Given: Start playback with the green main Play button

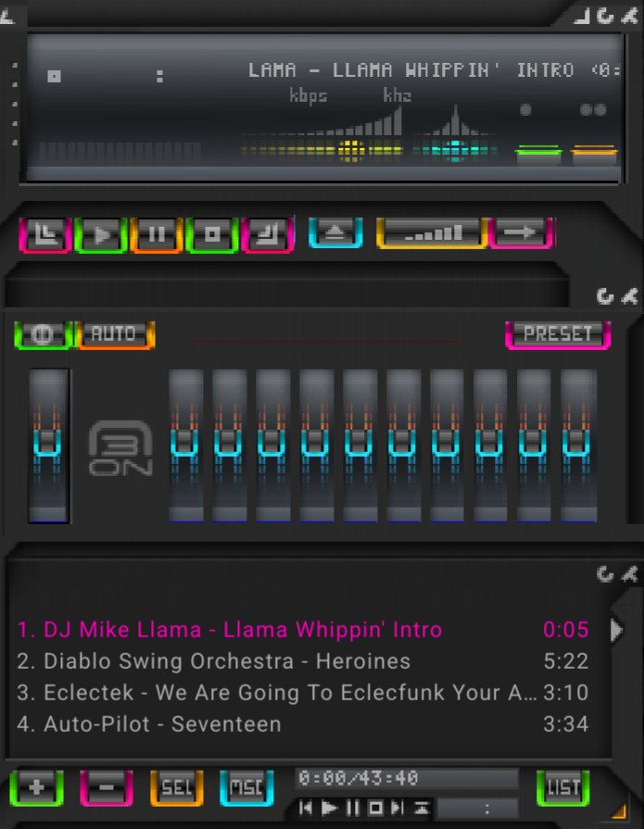Looking at the screenshot, I should click(x=101, y=234).
